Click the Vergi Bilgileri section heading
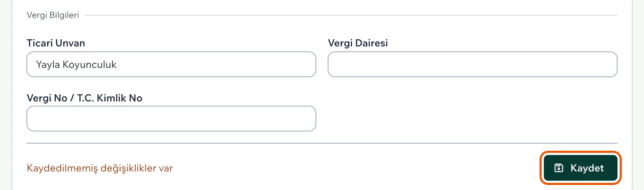 pos(53,15)
